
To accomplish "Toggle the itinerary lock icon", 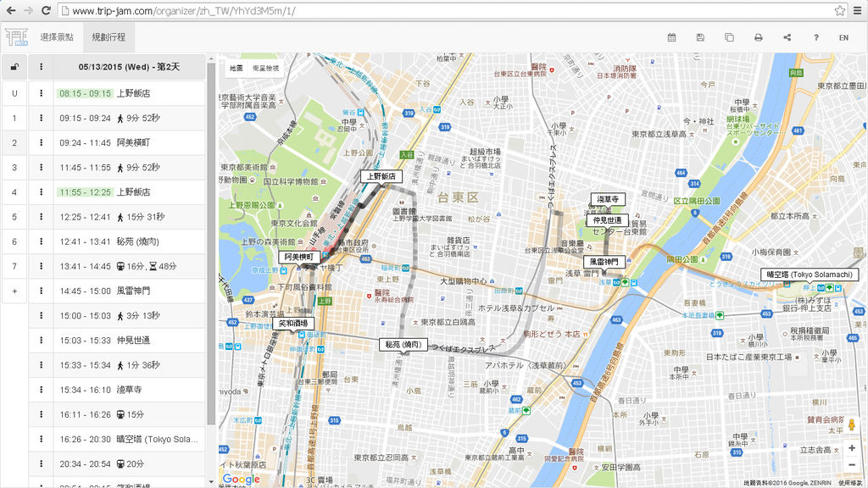I will [x=14, y=67].
